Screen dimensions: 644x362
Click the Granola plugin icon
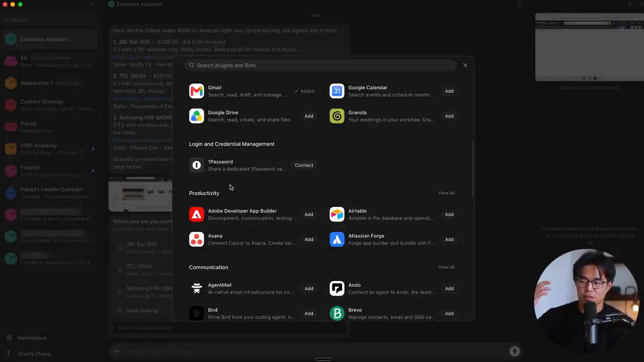[337, 116]
